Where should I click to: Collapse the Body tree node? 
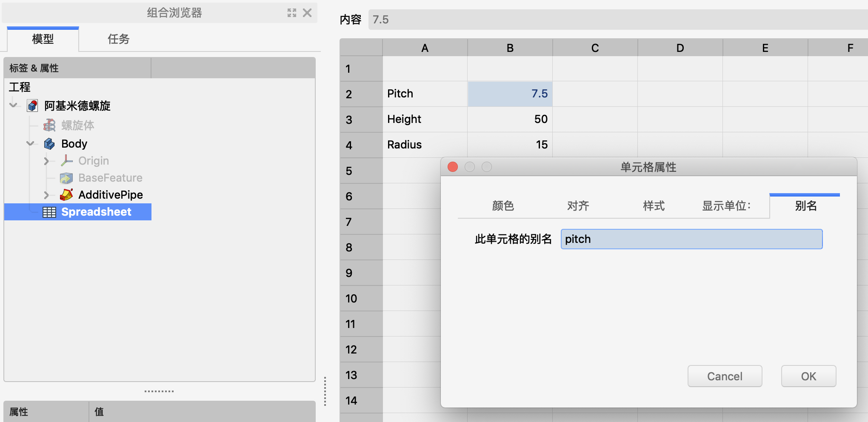[x=30, y=144]
